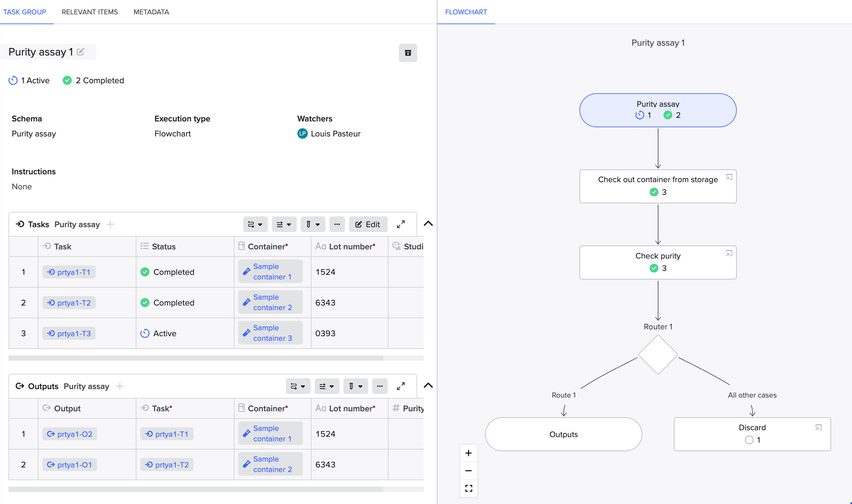Expand the Tasks table to fullscreen

click(401, 224)
